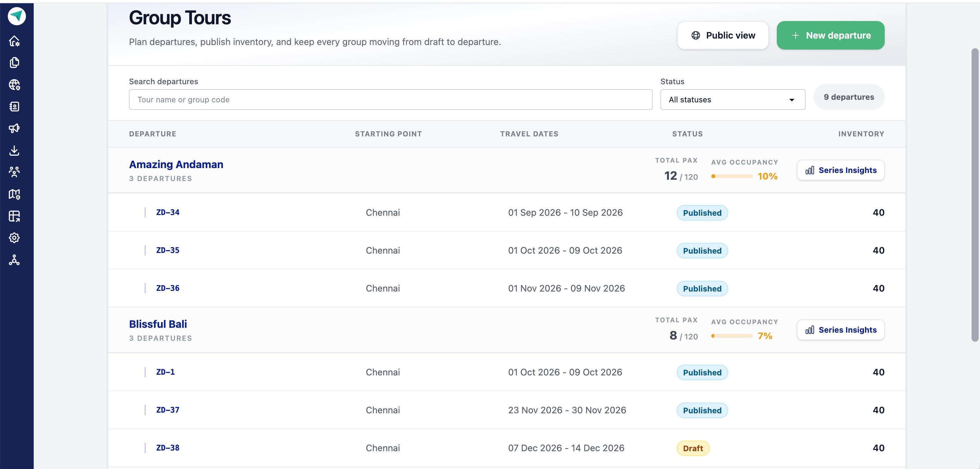Screen dimensions: 980x469
Task: Open the Amazing Andaman series link
Action: [176, 164]
